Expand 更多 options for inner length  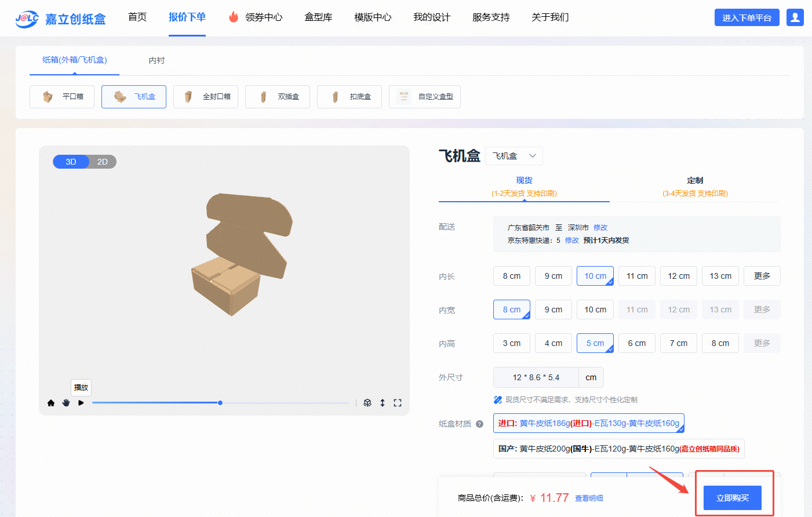click(762, 276)
